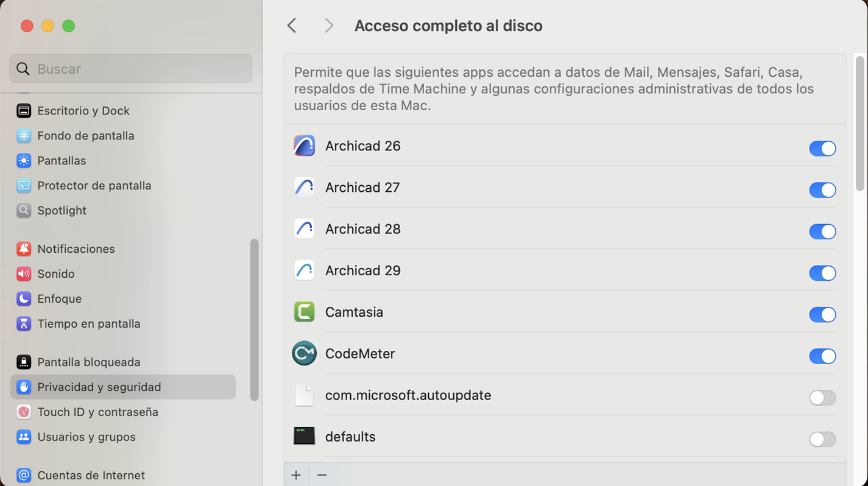Disable disk access for Archicad 28

pyautogui.click(x=823, y=231)
